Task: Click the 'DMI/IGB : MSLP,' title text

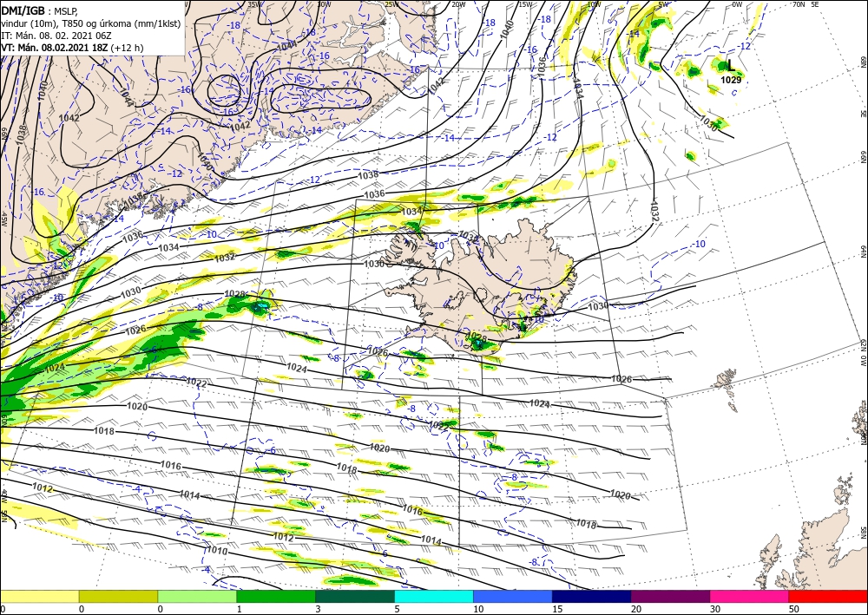Action: (x=39, y=10)
